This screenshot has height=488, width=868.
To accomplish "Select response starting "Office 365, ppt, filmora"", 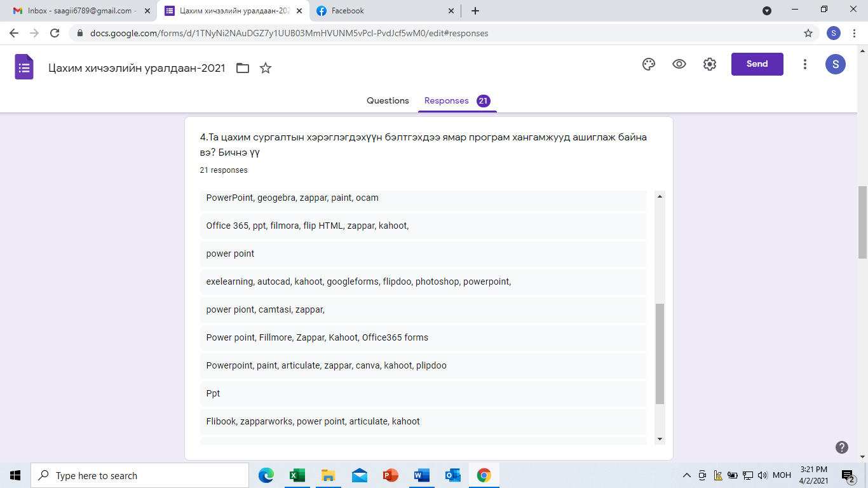I will point(423,226).
